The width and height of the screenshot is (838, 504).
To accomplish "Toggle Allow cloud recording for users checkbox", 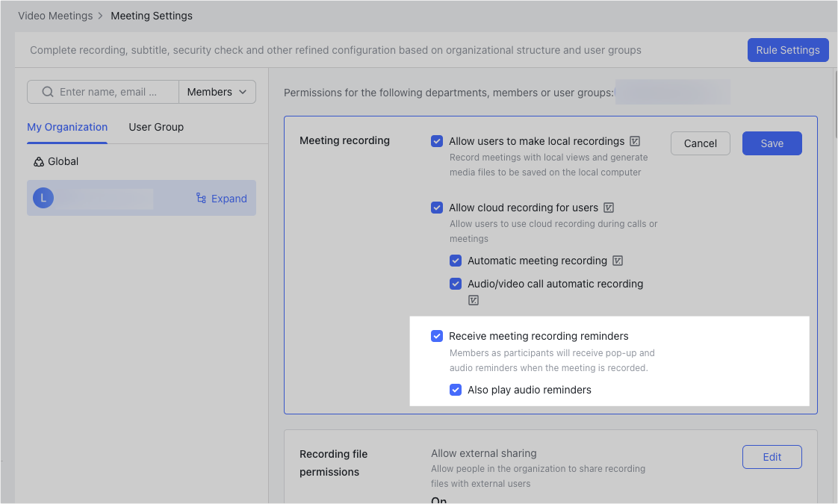I will click(437, 208).
